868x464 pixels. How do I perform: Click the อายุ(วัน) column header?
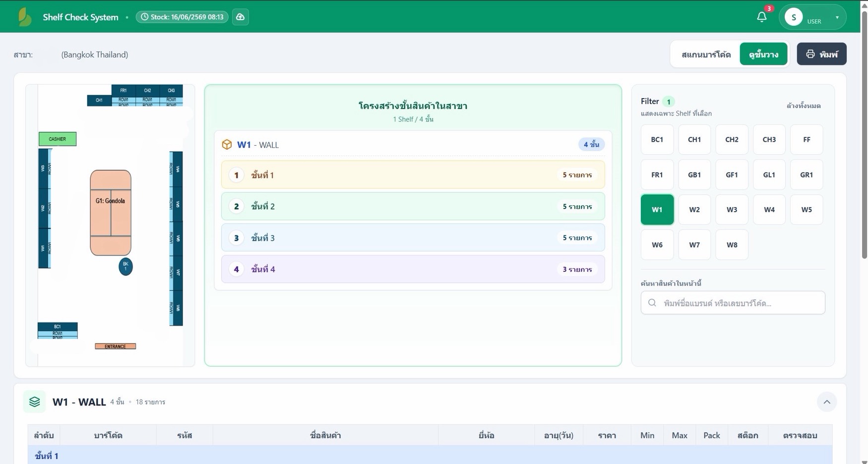point(558,435)
